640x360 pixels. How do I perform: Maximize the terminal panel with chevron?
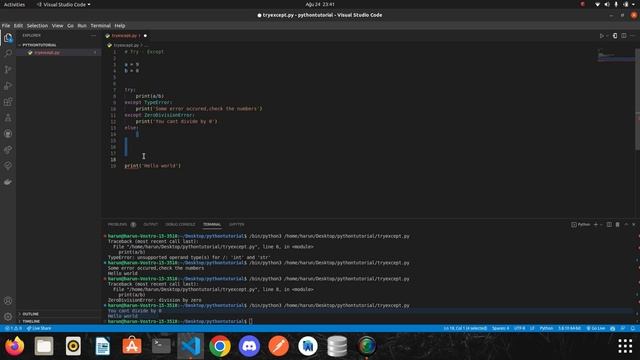pyautogui.click(x=626, y=224)
